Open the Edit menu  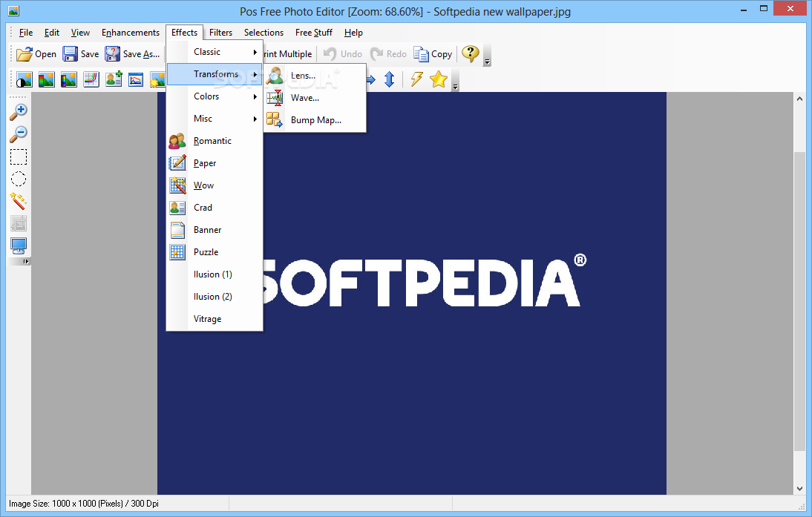(x=52, y=33)
